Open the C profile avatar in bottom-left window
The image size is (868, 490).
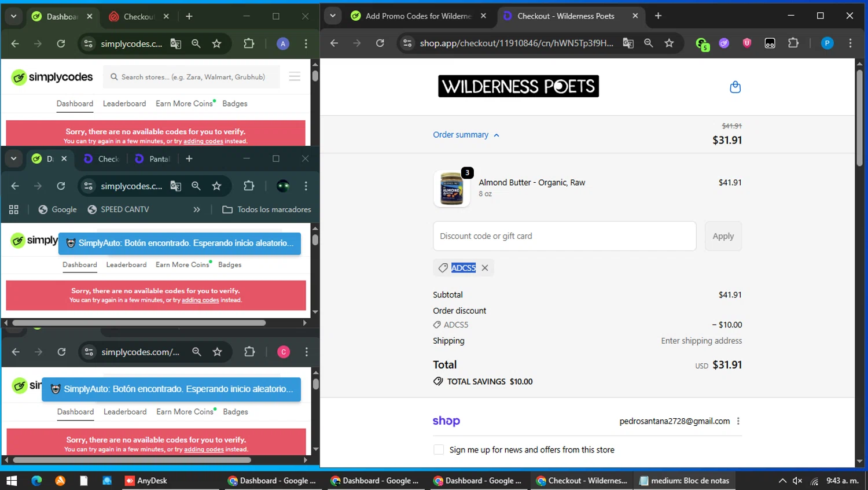(284, 352)
